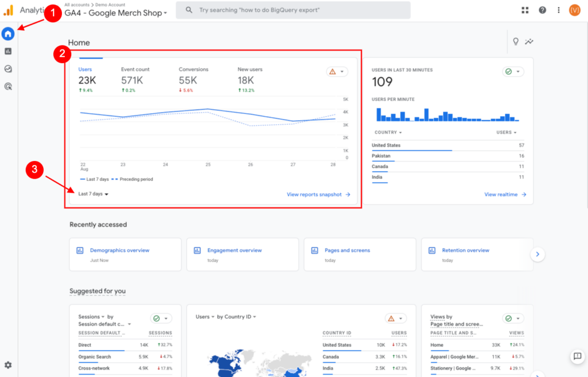Open the Reports icon in sidebar
The width and height of the screenshot is (588, 377).
pyautogui.click(x=8, y=51)
